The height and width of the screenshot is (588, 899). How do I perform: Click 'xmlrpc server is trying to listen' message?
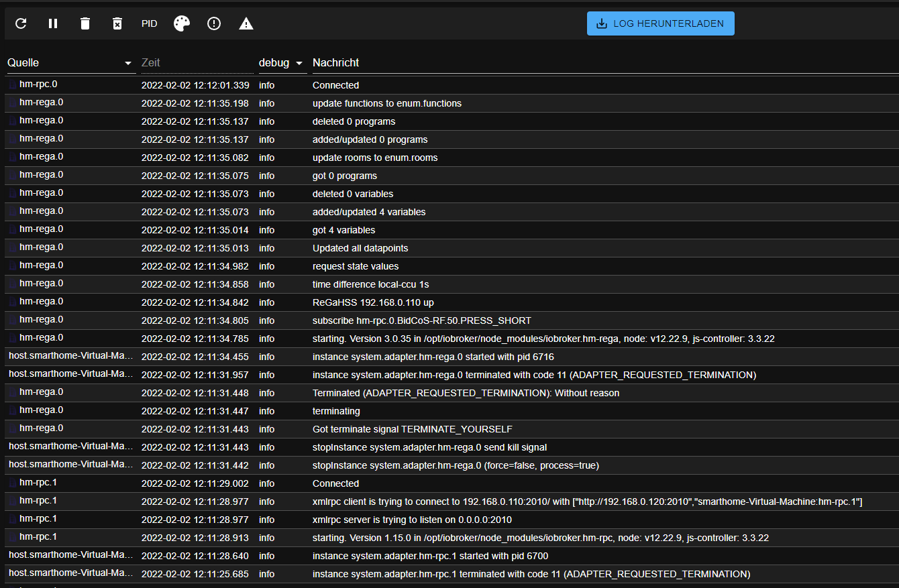click(412, 520)
